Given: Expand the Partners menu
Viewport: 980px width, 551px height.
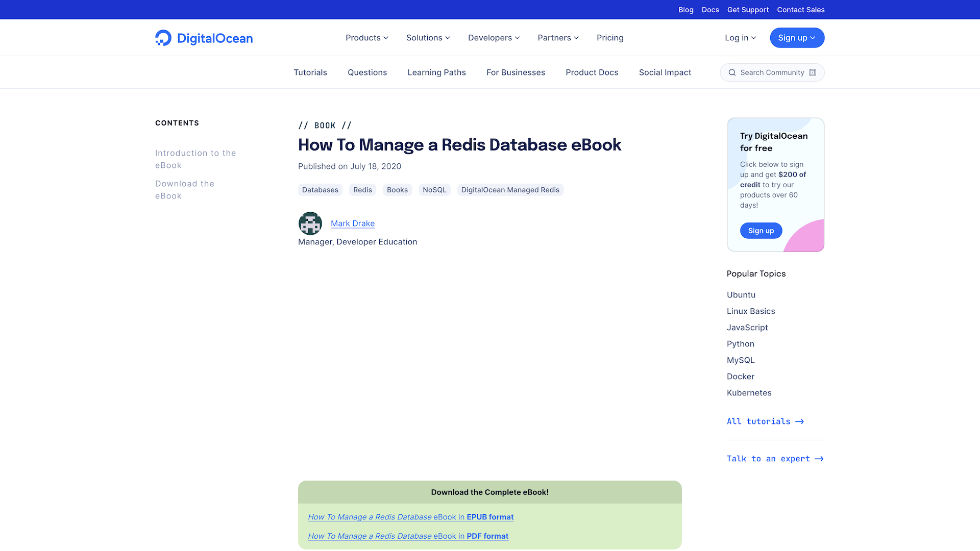Looking at the screenshot, I should coord(558,38).
